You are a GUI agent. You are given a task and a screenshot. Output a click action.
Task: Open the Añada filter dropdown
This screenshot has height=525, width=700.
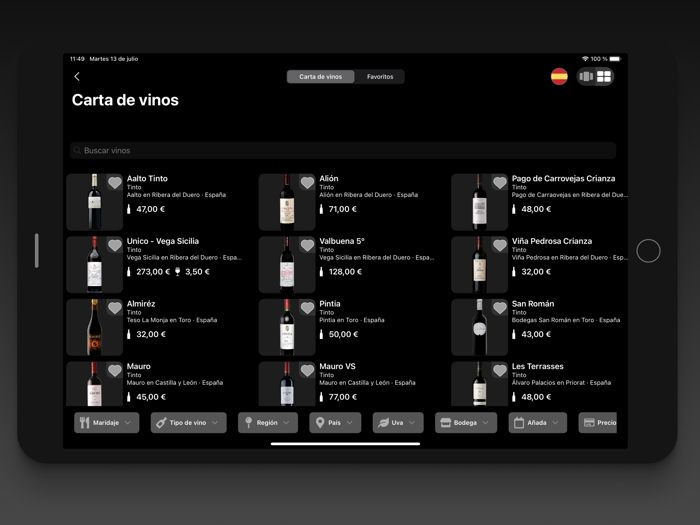pos(538,422)
